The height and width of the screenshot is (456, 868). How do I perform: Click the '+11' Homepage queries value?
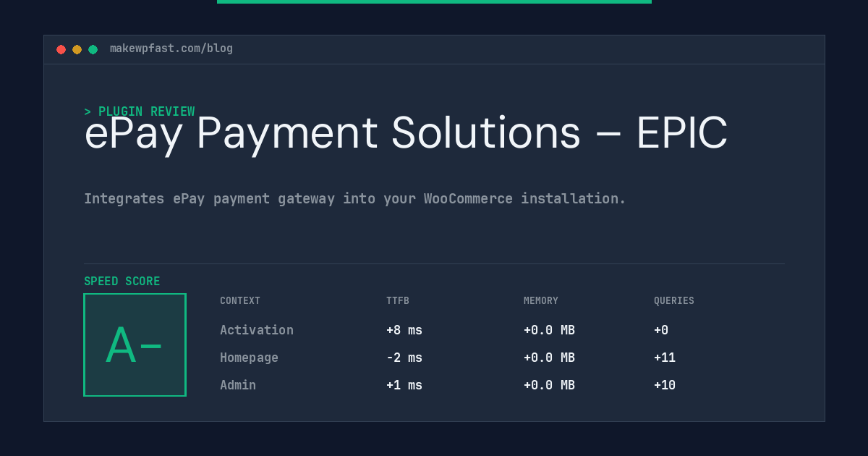pos(665,358)
